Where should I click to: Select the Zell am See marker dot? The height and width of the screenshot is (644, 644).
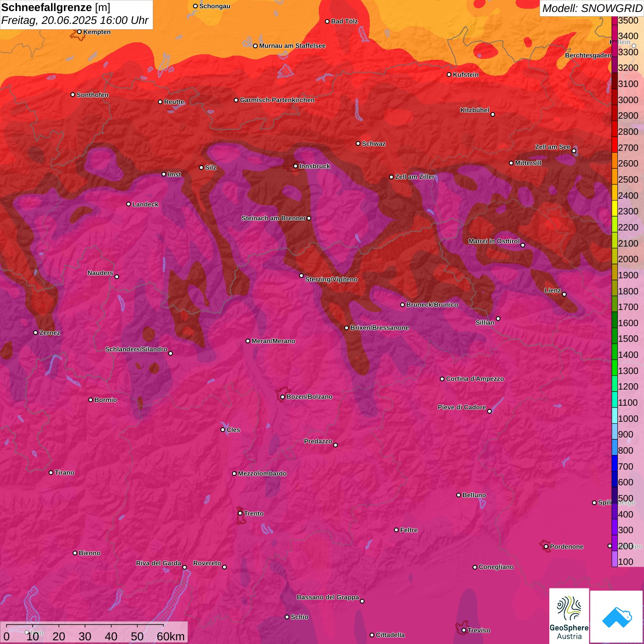574,151
